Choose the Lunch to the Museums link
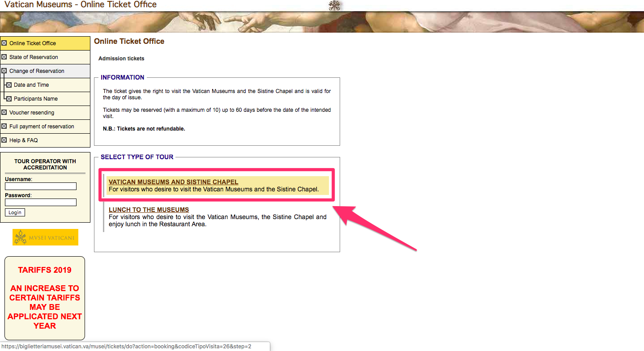The width and height of the screenshot is (644, 351). pos(149,210)
